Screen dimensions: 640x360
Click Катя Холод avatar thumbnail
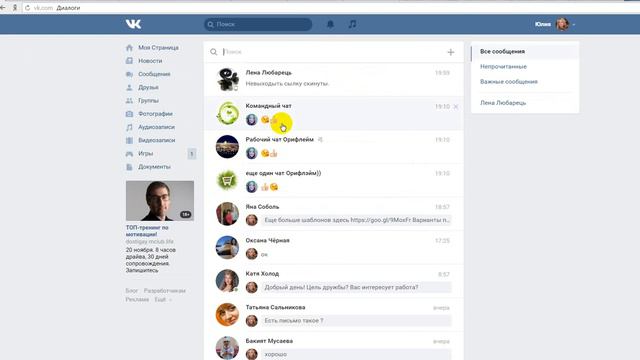point(227,281)
